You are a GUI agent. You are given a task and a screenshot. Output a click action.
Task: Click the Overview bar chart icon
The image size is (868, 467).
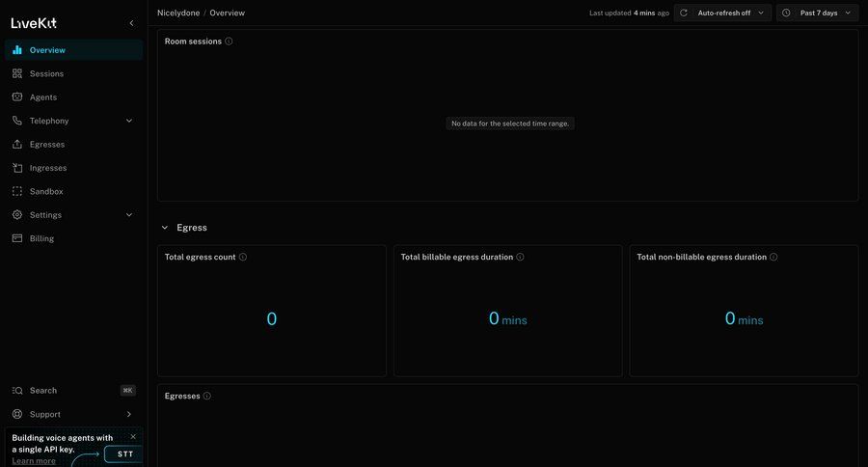click(x=17, y=50)
